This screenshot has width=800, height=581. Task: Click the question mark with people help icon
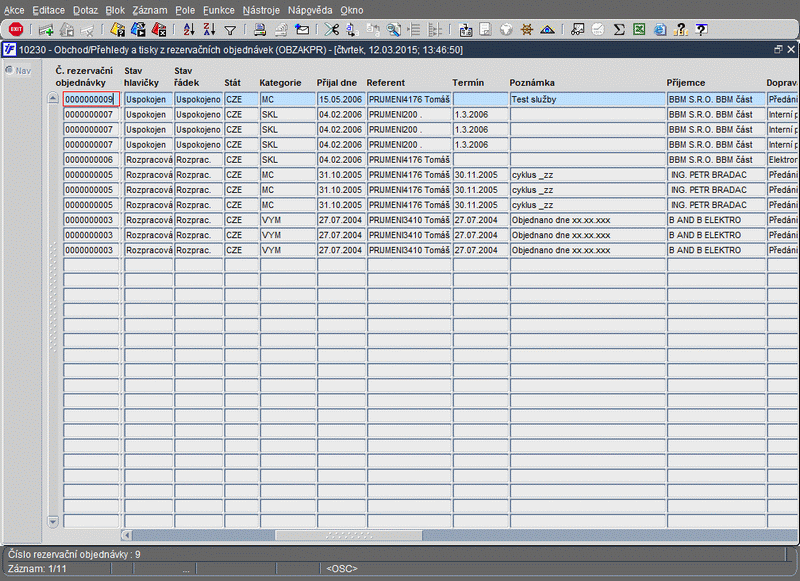[681, 30]
